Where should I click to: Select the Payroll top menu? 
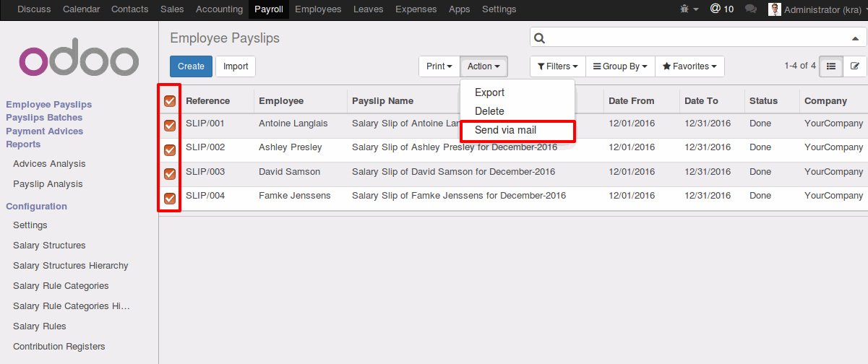269,9
